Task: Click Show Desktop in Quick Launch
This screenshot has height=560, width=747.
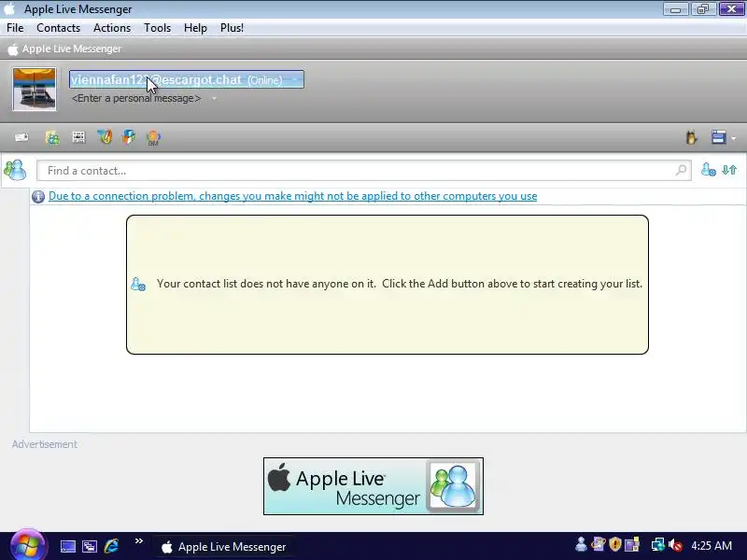Action: click(67, 546)
